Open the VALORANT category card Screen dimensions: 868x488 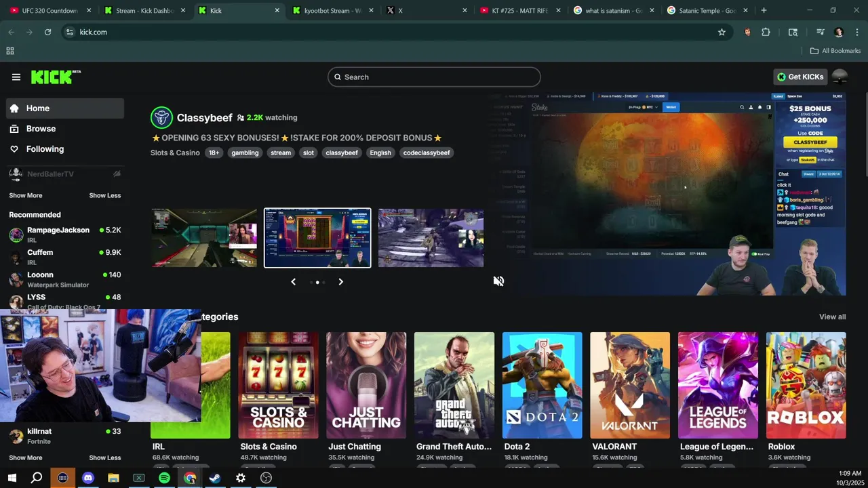[630, 385]
